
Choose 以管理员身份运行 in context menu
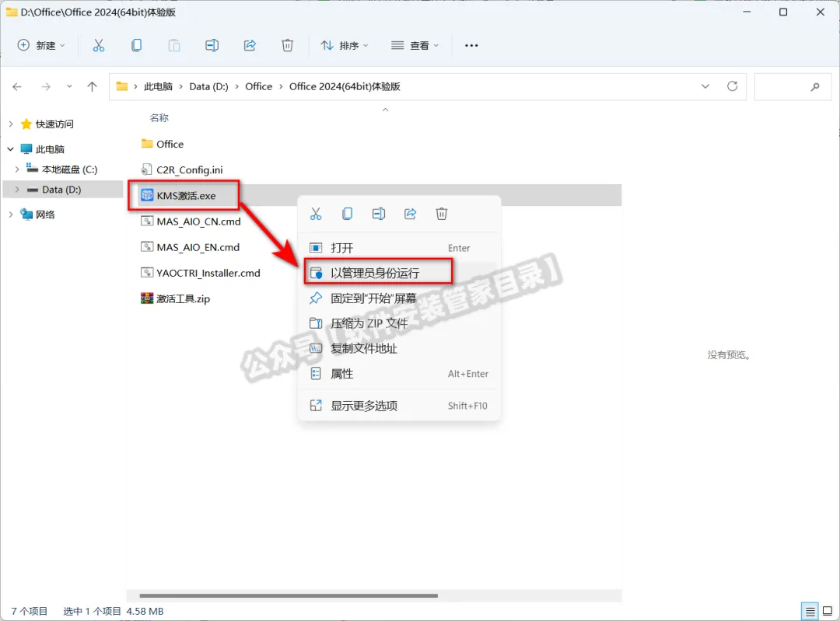click(x=399, y=273)
